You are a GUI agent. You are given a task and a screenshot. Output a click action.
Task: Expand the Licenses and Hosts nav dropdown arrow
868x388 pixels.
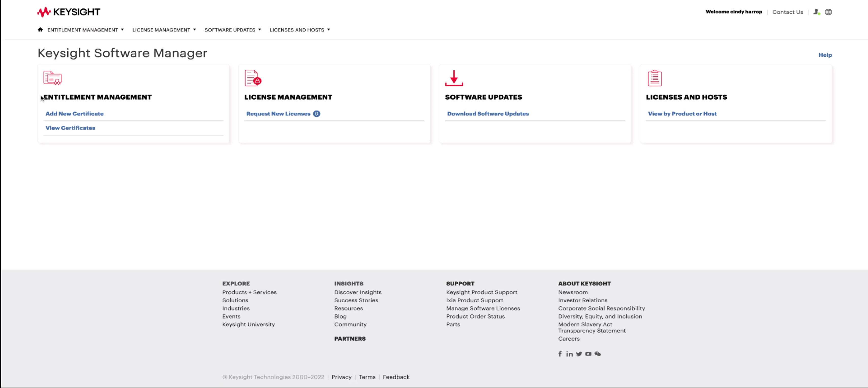329,30
